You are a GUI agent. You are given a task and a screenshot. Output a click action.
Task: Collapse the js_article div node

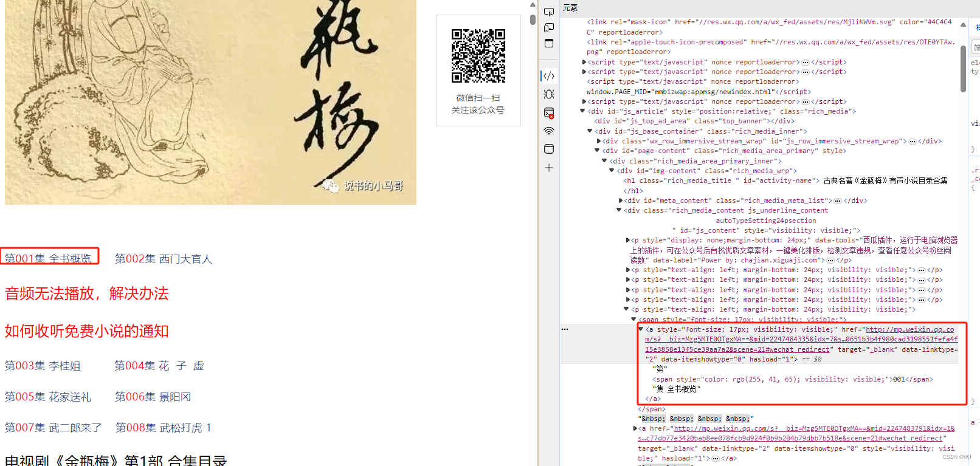pyautogui.click(x=582, y=111)
